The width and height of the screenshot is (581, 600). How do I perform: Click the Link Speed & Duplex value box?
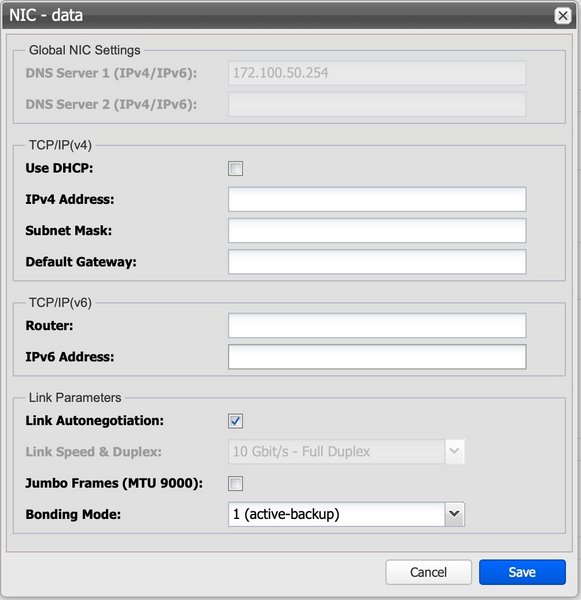coord(336,452)
